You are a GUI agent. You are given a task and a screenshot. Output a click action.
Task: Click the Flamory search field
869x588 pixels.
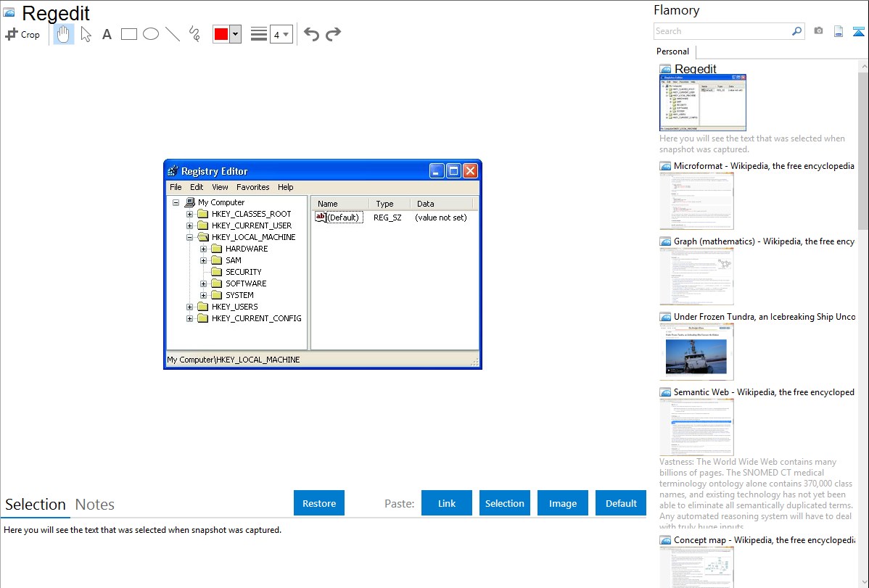click(722, 31)
